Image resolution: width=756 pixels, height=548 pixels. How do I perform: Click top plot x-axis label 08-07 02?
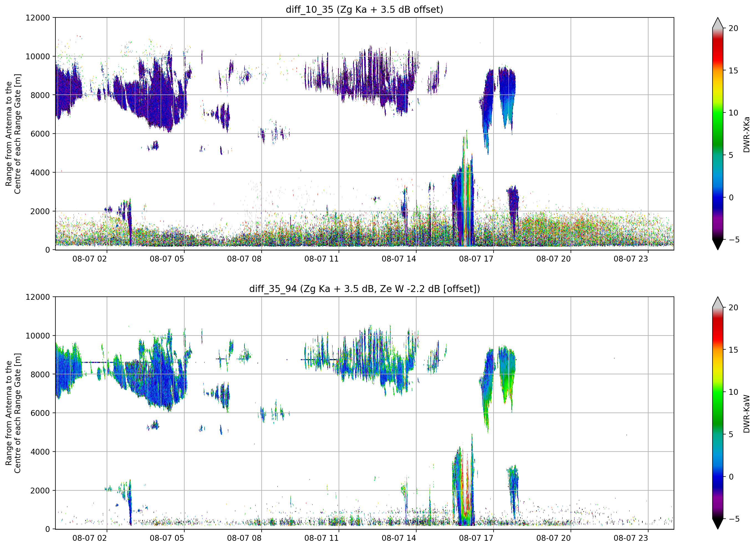pos(90,259)
